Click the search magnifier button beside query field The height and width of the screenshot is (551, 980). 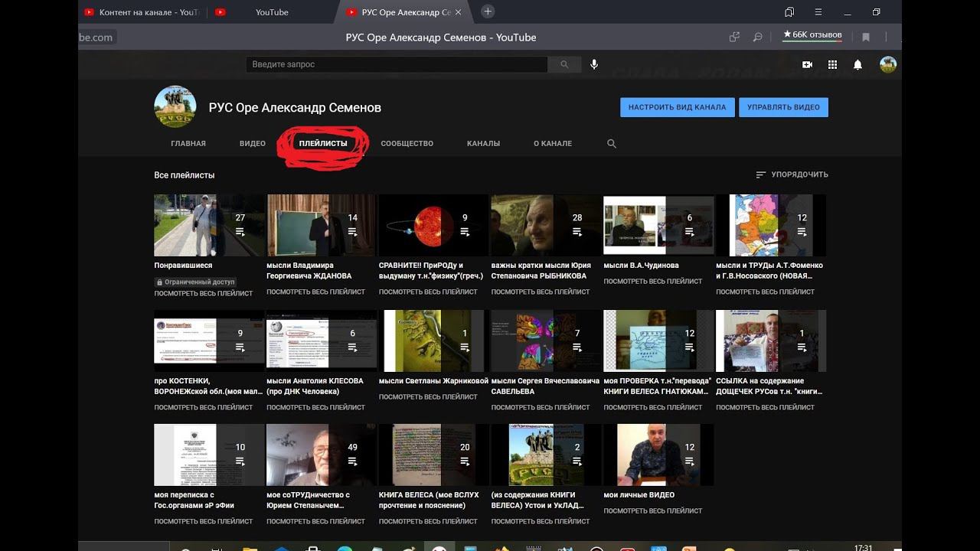point(564,65)
